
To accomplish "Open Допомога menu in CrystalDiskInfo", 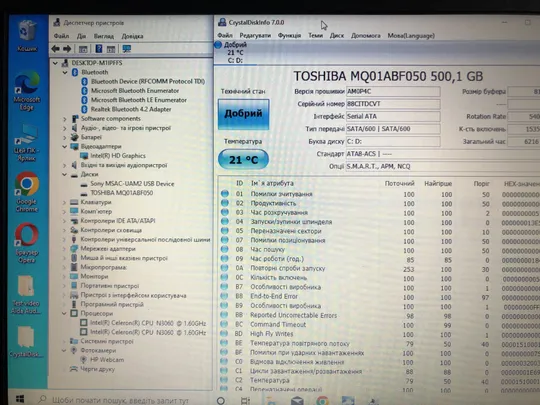I will 366,35.
